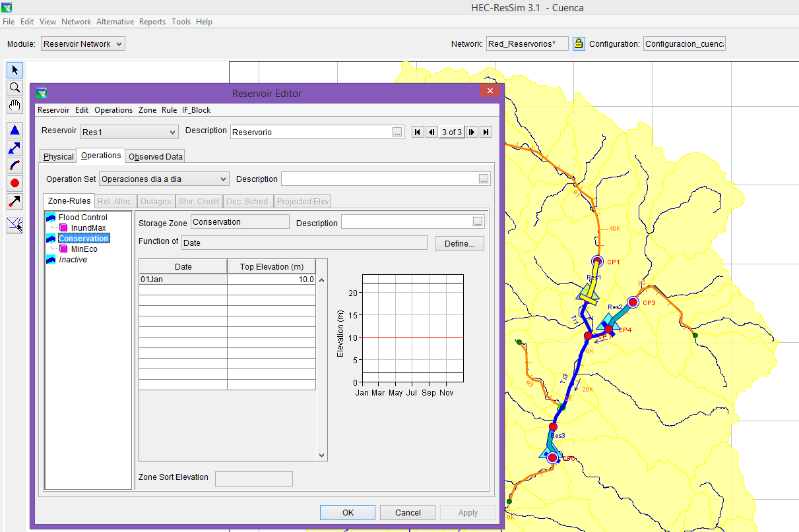799x532 pixels.
Task: Open the Network menu
Action: pos(77,22)
